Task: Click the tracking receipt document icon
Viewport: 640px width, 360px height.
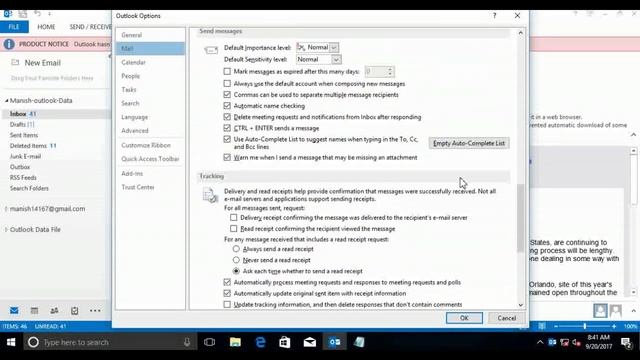Action: (x=210, y=195)
